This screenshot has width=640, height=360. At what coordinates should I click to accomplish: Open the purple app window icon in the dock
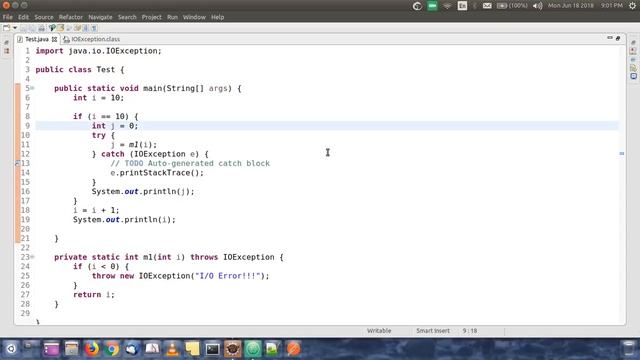51,349
